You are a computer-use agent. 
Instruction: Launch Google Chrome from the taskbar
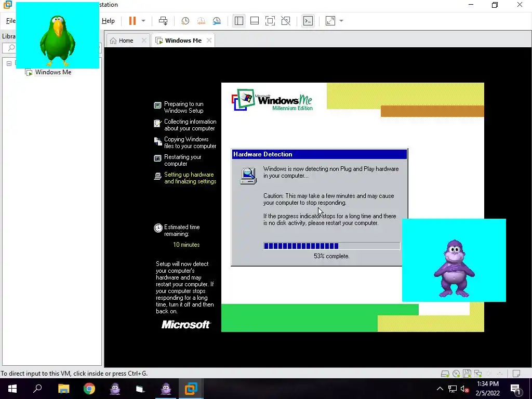(89, 389)
